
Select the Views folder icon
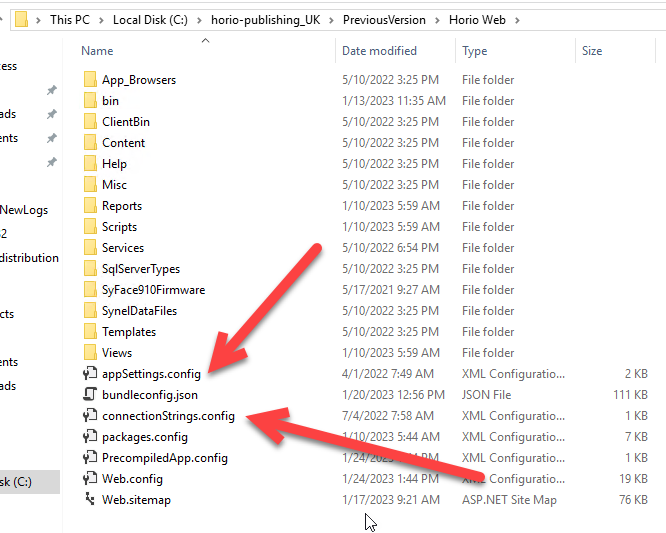[x=90, y=353]
